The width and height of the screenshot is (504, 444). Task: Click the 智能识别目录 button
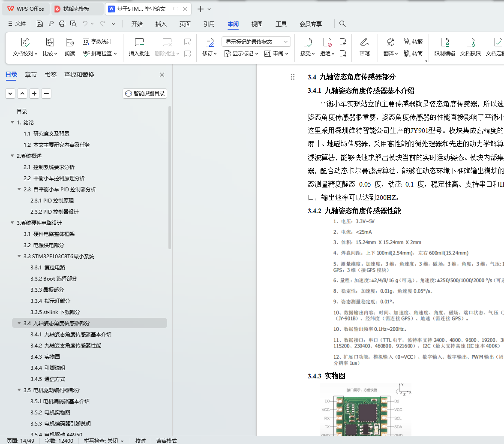click(145, 94)
